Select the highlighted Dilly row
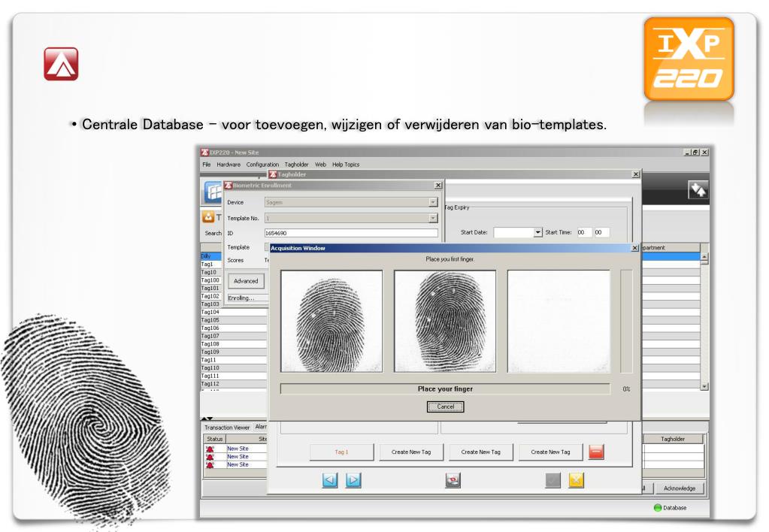769x532 pixels. tap(211, 256)
